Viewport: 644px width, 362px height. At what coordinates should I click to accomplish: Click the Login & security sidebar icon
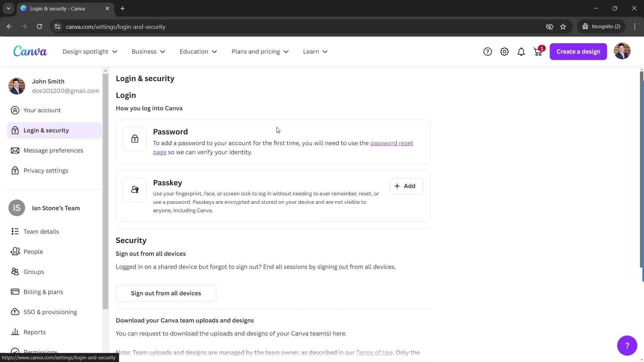pyautogui.click(x=15, y=130)
